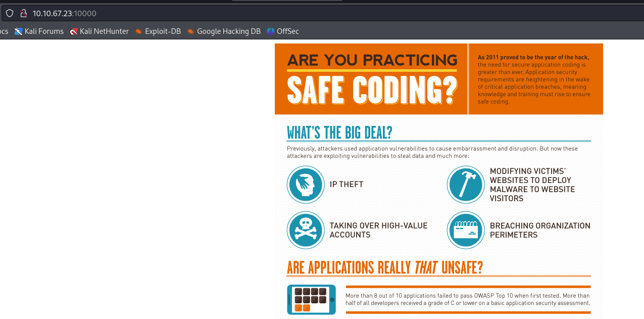Viewport: 644px width, 319px height.
Task: Click the 'ARE YOU PRACTICING' heading
Action: [x=372, y=60]
